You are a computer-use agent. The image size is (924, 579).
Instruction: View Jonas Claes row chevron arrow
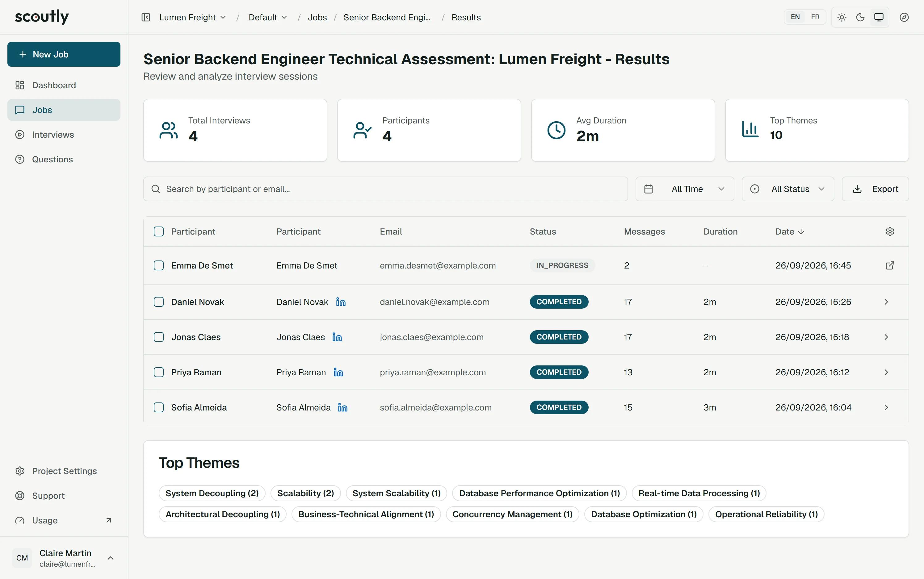tap(886, 337)
